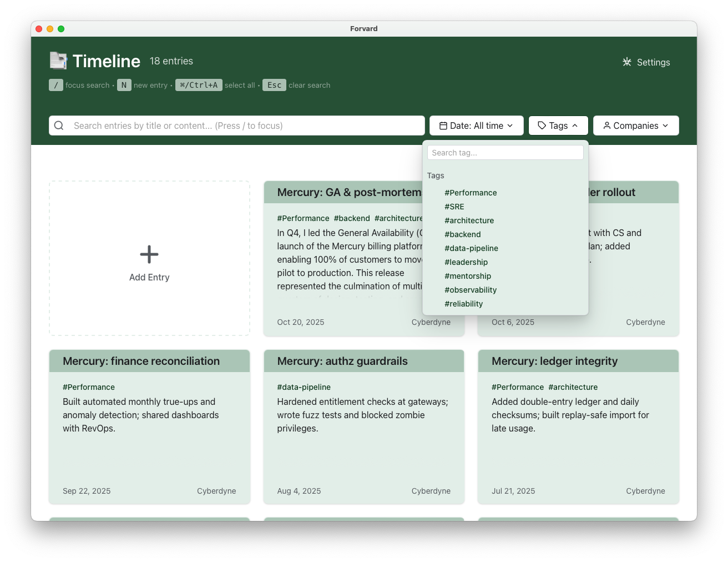The width and height of the screenshot is (728, 562).
Task: Click inside the Search tag input field
Action: [x=505, y=152]
